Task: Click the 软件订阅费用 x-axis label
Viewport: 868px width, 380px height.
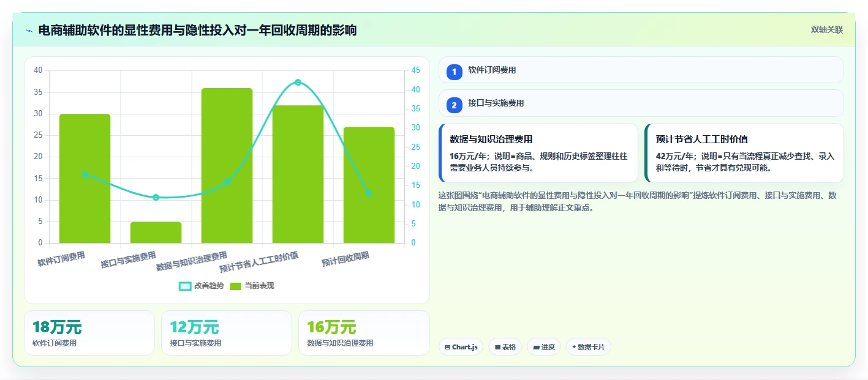Action: tap(61, 259)
